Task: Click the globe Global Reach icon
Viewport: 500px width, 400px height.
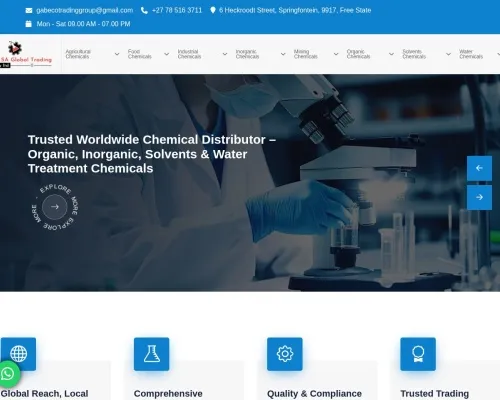Action: (18, 354)
